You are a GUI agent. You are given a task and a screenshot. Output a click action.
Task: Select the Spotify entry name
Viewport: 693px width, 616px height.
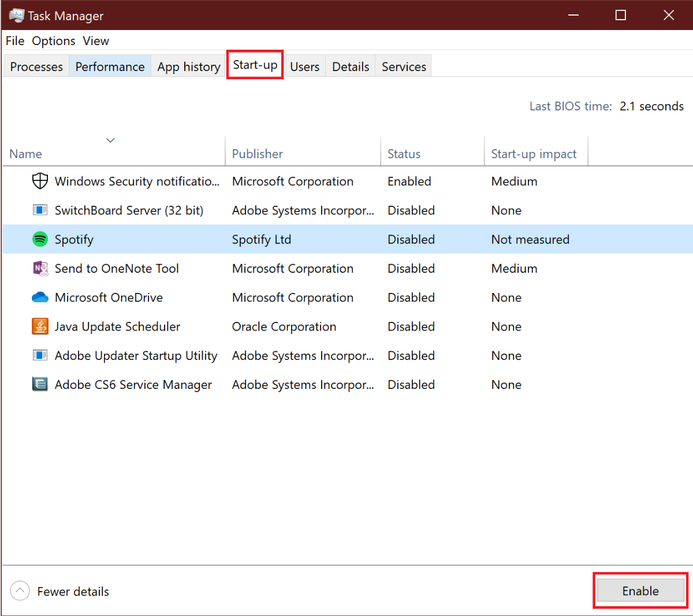(x=74, y=240)
